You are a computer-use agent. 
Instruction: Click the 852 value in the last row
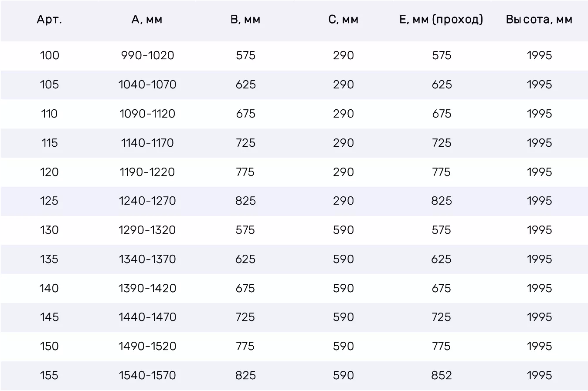(x=441, y=375)
